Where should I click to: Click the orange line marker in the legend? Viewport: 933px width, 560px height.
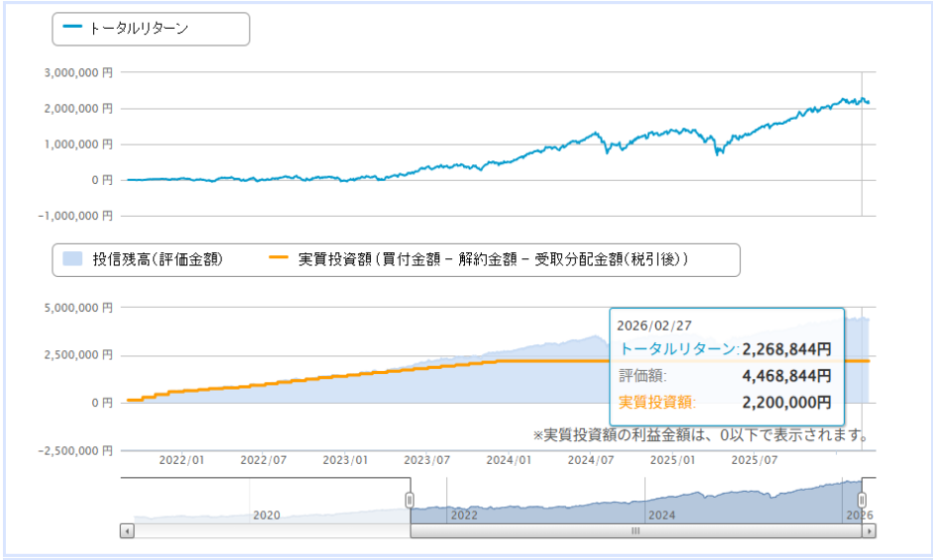pos(278,259)
